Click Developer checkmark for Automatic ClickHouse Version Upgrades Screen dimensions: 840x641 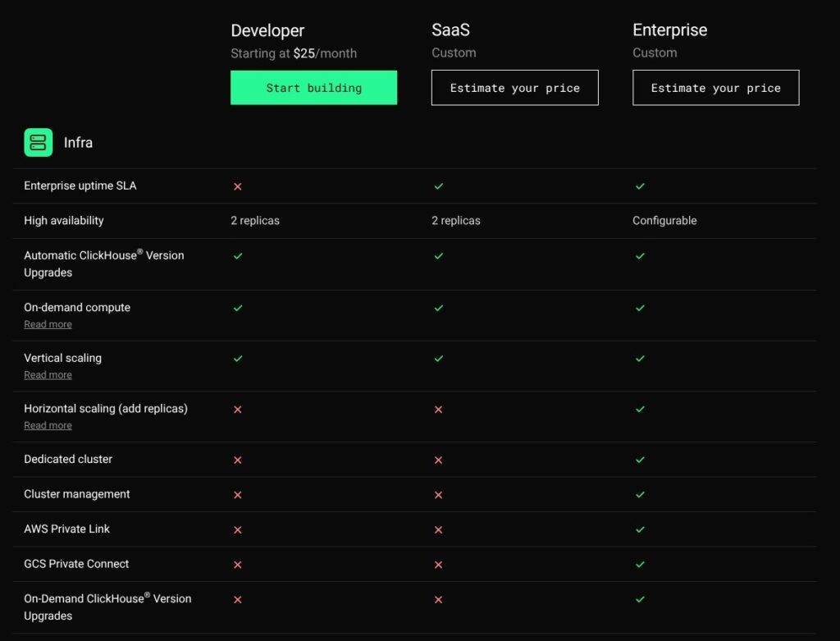238,255
